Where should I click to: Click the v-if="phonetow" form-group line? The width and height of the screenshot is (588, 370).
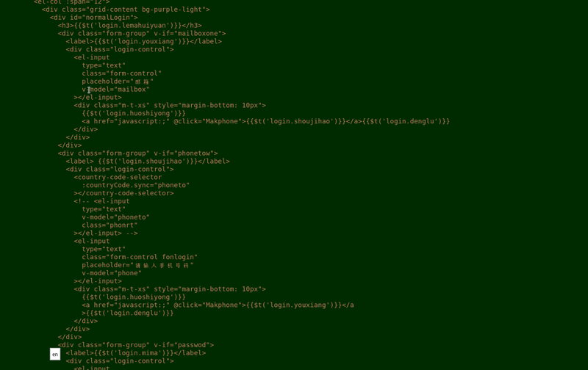click(137, 153)
